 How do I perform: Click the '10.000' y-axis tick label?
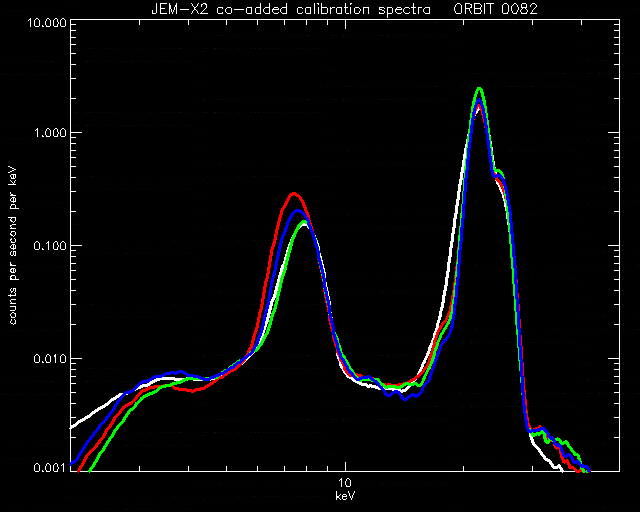(47, 22)
